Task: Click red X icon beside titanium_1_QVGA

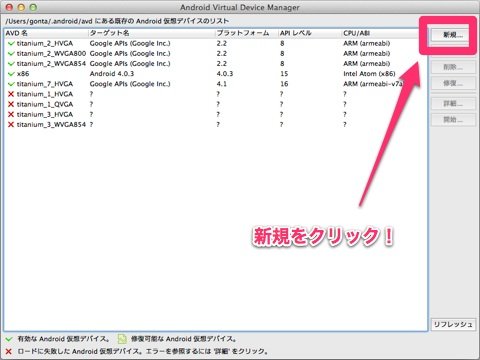Action: tap(11, 104)
